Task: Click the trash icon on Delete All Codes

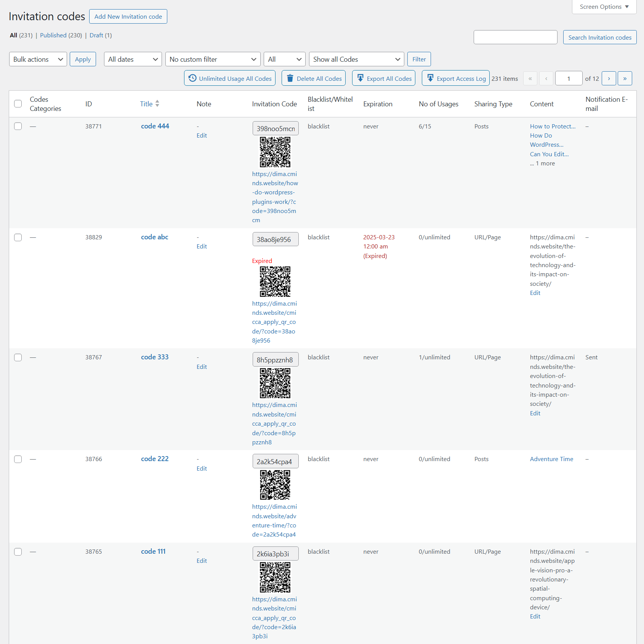Action: click(290, 78)
